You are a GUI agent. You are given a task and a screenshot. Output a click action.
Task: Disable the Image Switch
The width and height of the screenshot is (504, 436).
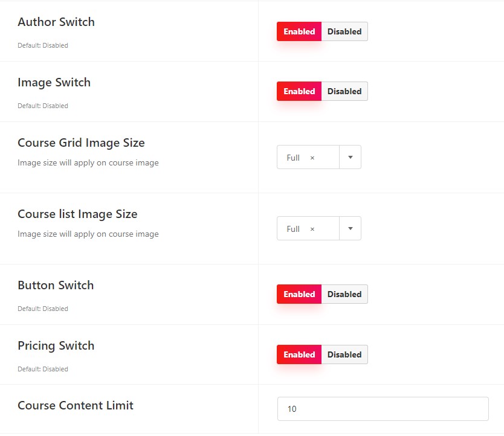tap(344, 91)
